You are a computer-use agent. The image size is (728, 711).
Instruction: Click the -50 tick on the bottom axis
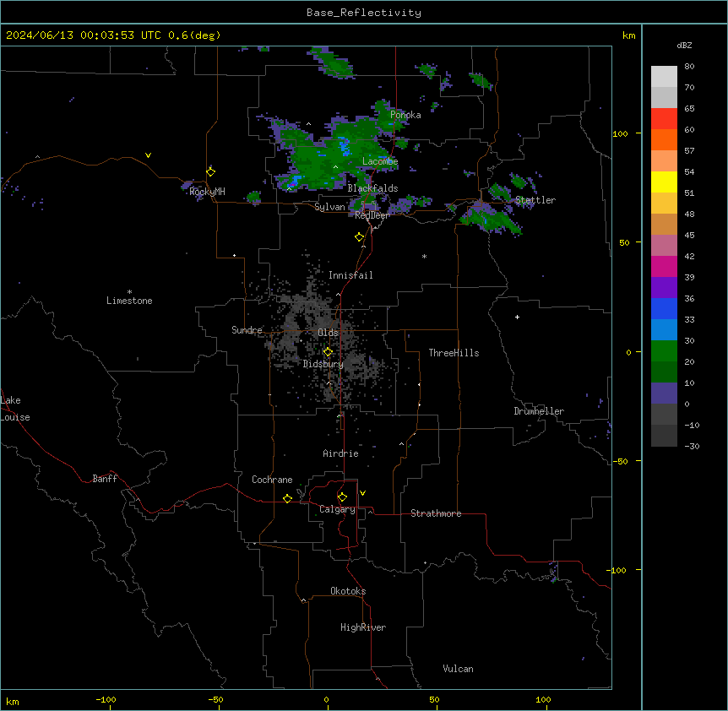tap(215, 699)
